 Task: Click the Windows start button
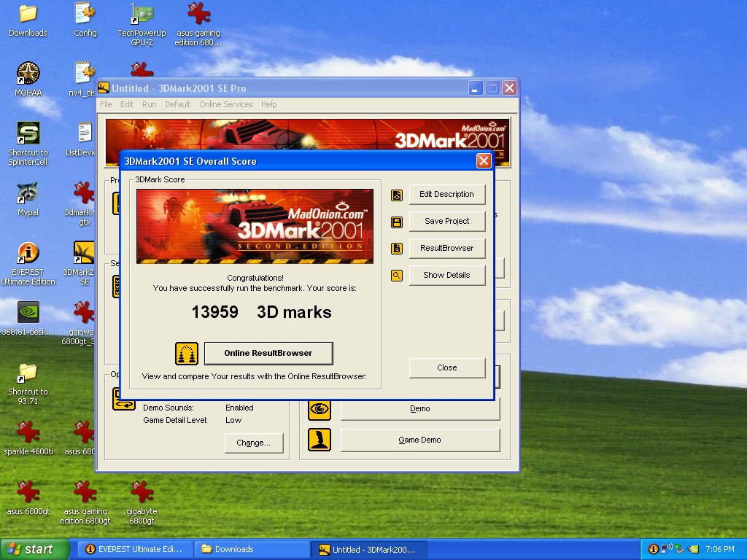coord(34,549)
